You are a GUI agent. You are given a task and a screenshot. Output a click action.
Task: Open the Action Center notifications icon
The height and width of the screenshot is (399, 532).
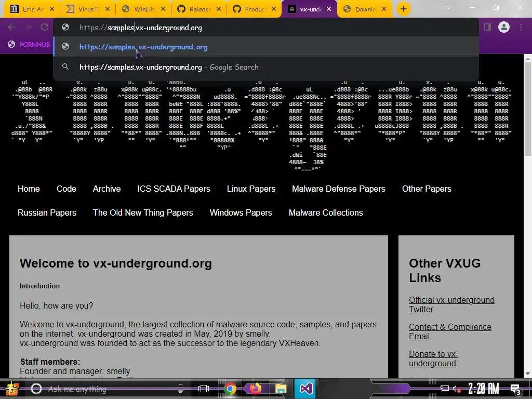(515, 389)
